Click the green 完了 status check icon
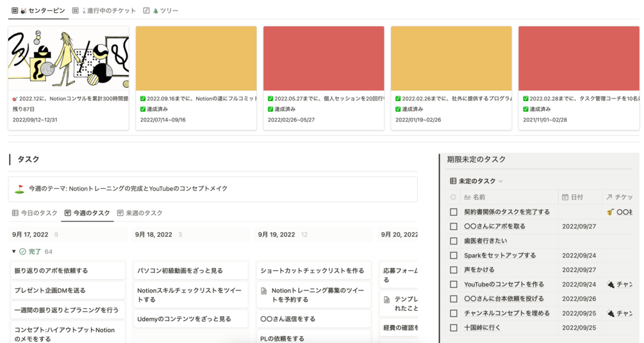This screenshot has height=343, width=644. [x=22, y=251]
